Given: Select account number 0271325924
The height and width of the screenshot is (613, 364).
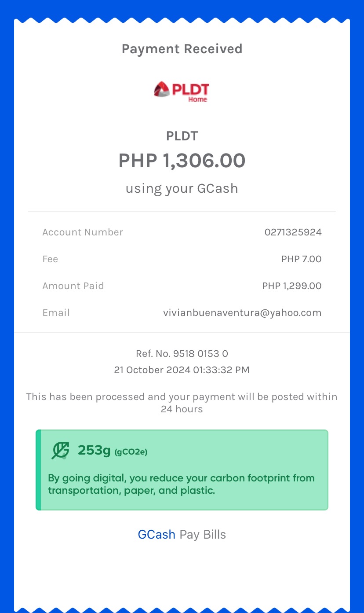Looking at the screenshot, I should tap(293, 232).
